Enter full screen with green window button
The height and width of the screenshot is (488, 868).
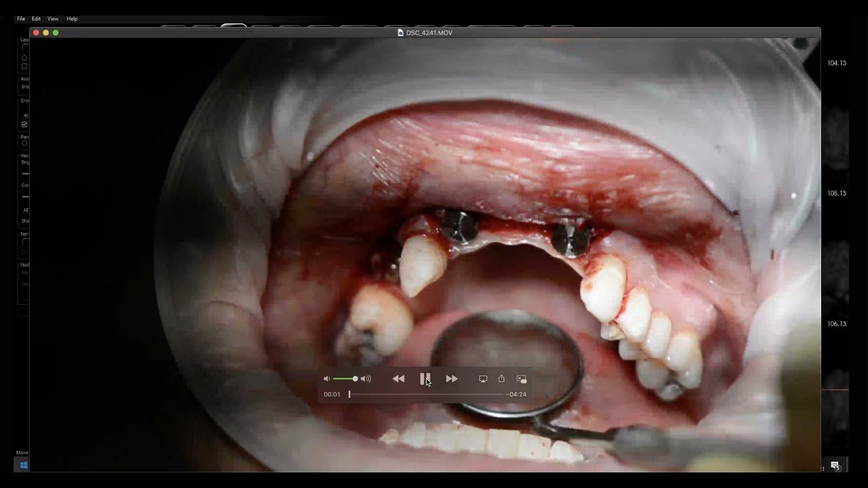[56, 33]
